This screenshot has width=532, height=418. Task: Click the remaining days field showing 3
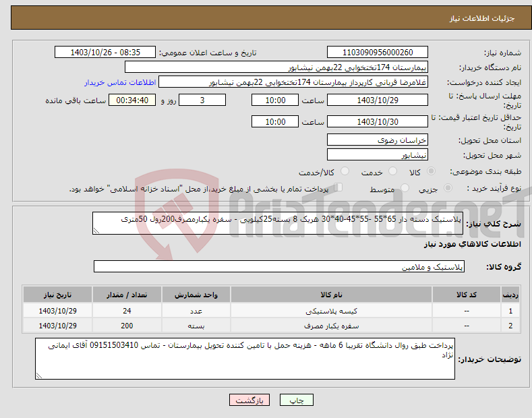(202, 100)
